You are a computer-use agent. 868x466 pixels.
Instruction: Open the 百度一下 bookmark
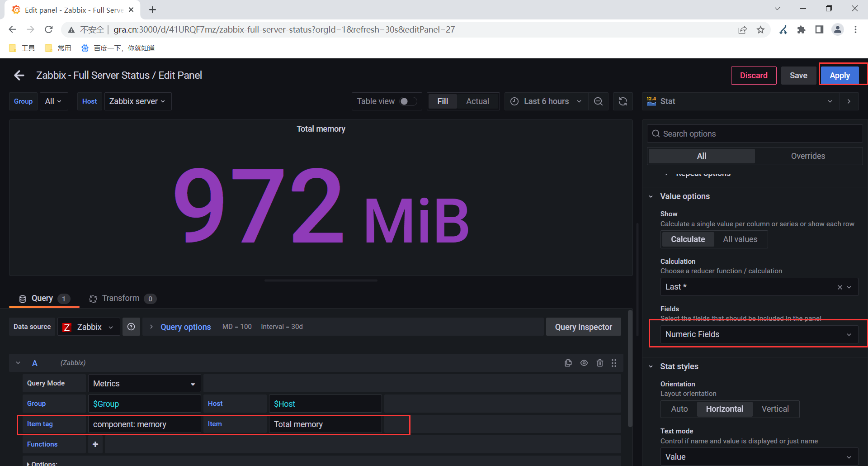pyautogui.click(x=118, y=48)
